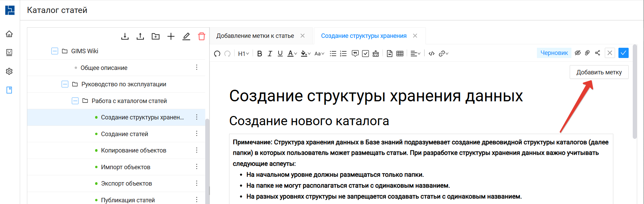Insert a blockquote
This screenshot has height=204, width=644.
355,54
